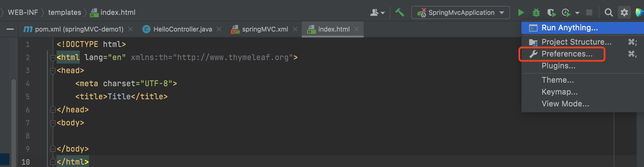Open Search Everywhere magnifier icon
This screenshot has width=644, height=167.
point(609,12)
